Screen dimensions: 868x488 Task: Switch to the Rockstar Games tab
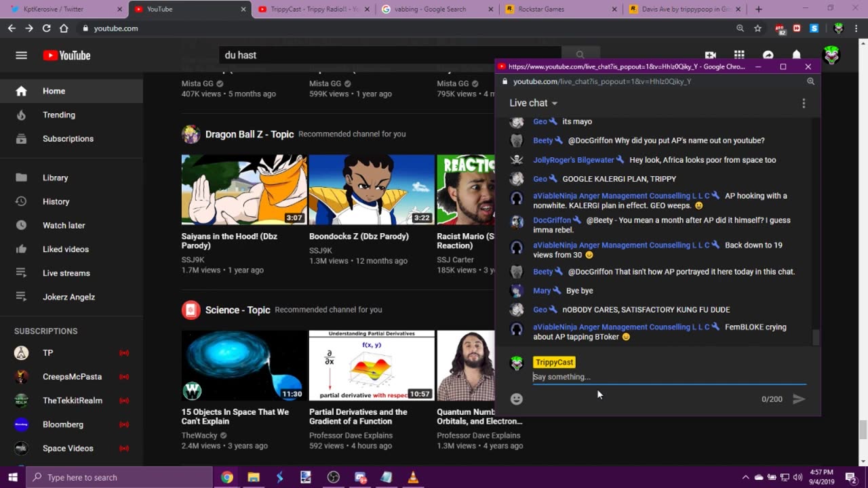[559, 9]
